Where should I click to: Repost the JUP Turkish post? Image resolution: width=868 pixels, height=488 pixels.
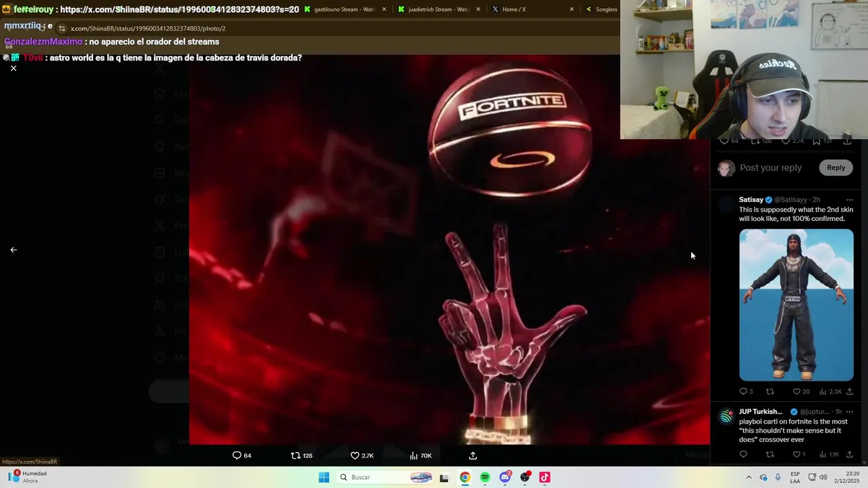click(770, 454)
